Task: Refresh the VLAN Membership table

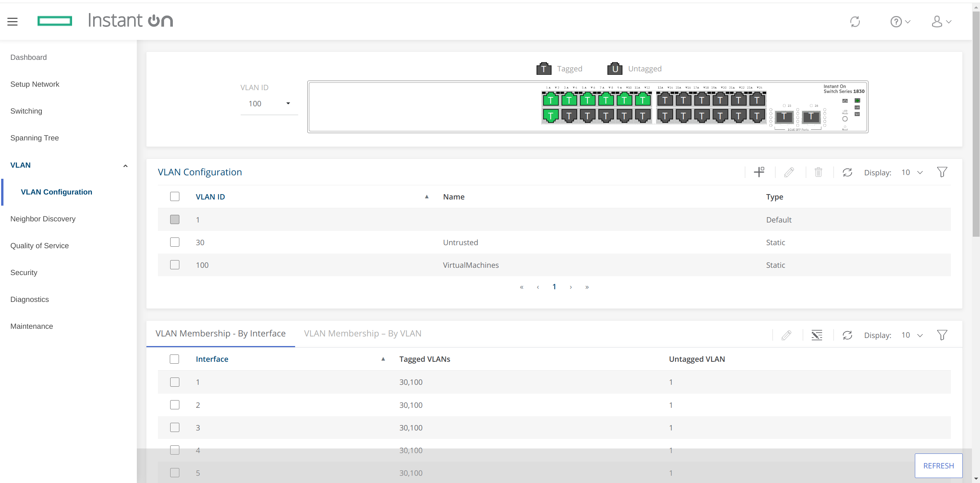Action: [847, 335]
